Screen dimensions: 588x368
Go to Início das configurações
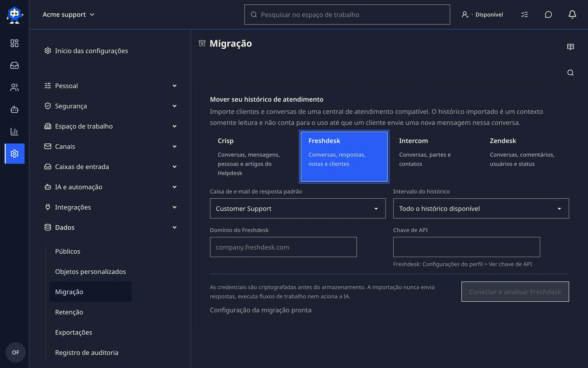tap(86, 51)
